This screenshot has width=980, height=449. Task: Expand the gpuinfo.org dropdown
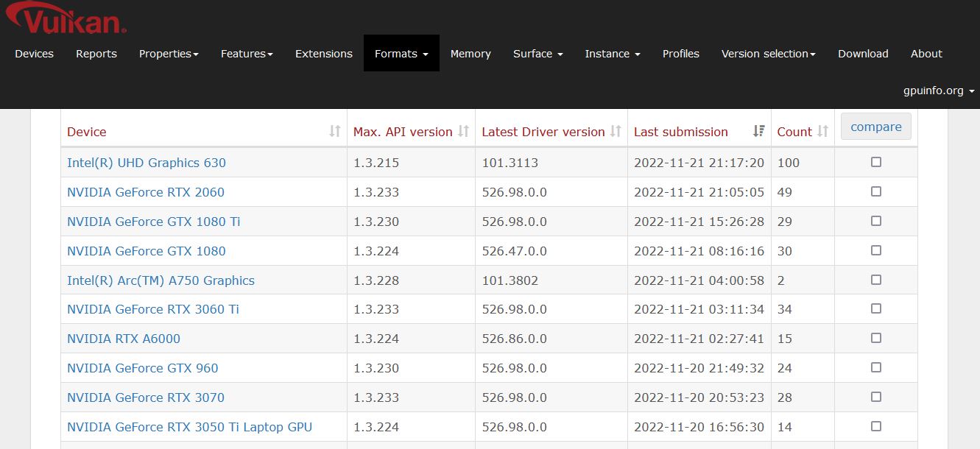tap(939, 91)
